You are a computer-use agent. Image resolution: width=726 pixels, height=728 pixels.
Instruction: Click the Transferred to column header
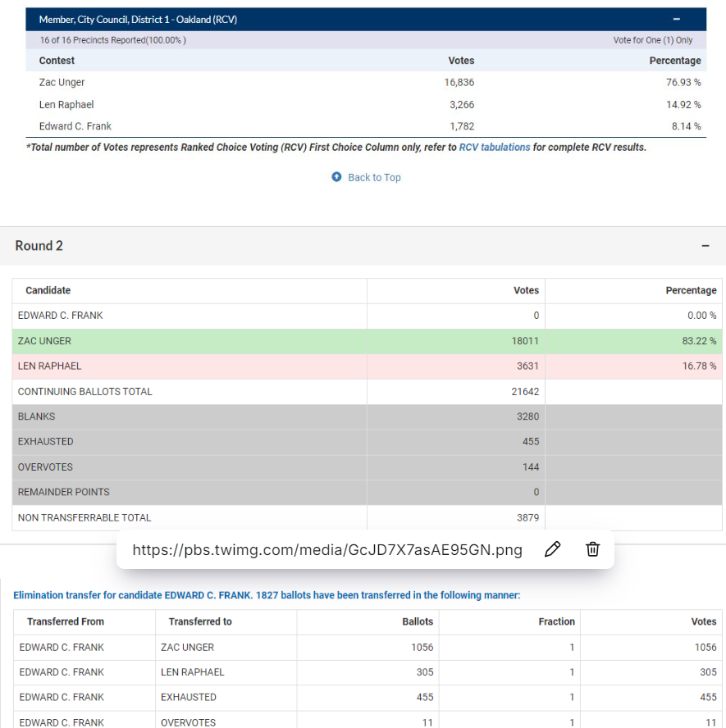pyautogui.click(x=200, y=621)
